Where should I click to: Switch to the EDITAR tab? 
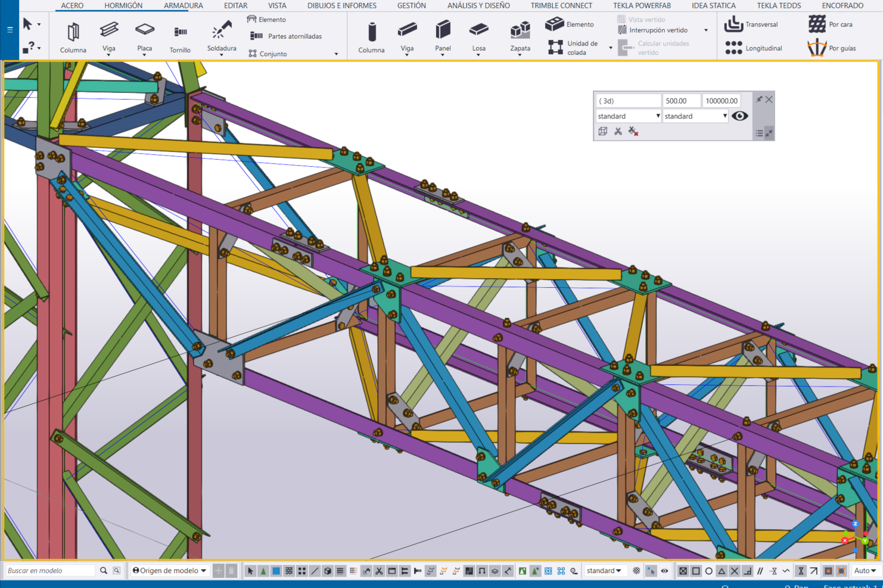235,5
